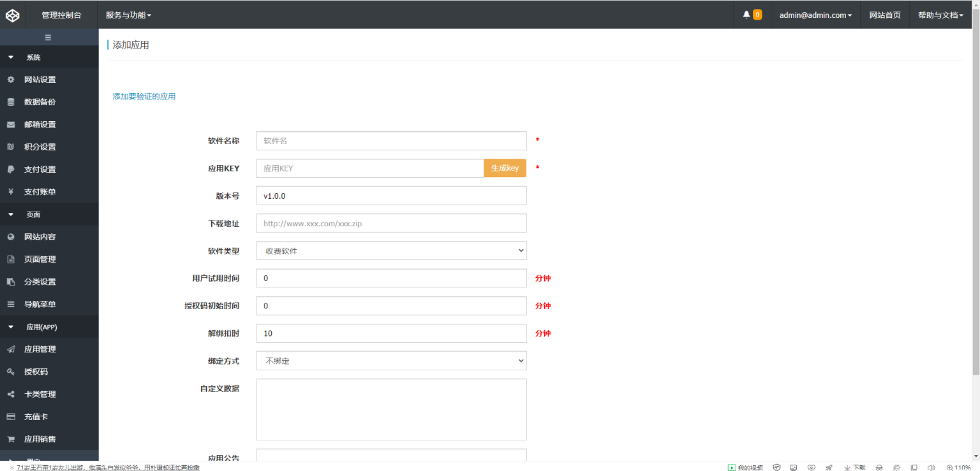The height and width of the screenshot is (471, 980).
Task: Click 应用销售 shopping cart icon
Action: click(x=11, y=439)
